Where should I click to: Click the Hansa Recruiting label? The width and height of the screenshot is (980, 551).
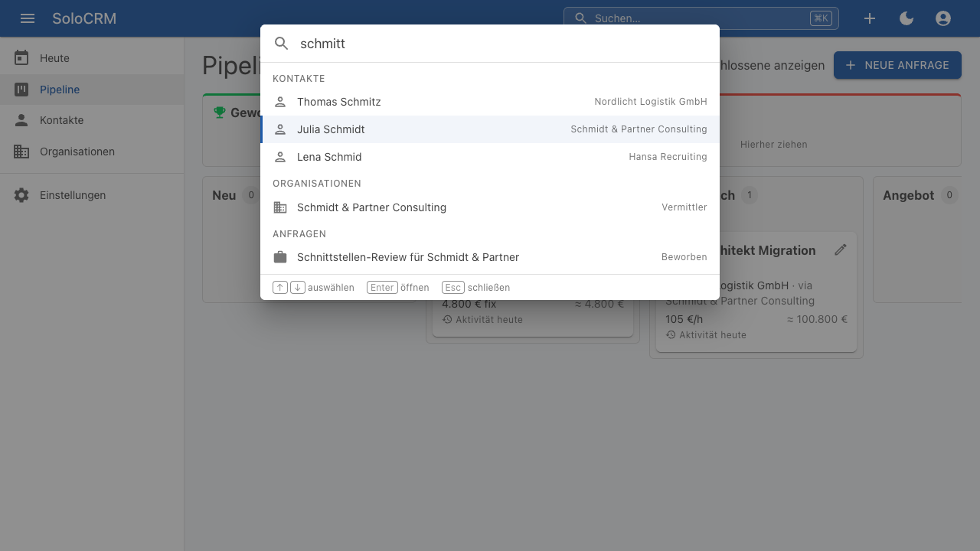pyautogui.click(x=668, y=157)
